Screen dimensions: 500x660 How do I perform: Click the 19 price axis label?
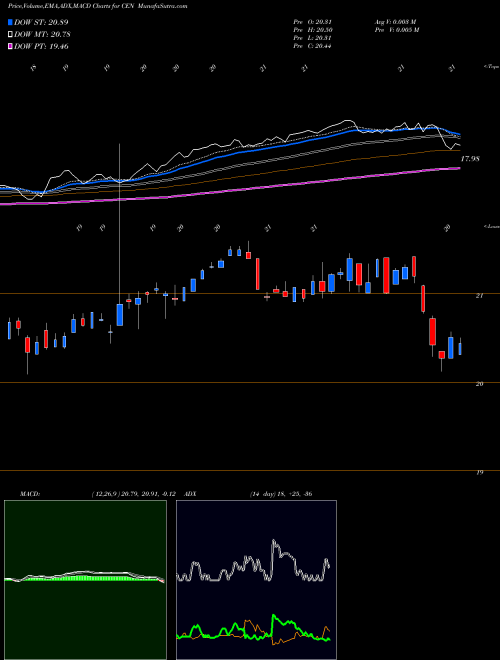pyautogui.click(x=479, y=473)
